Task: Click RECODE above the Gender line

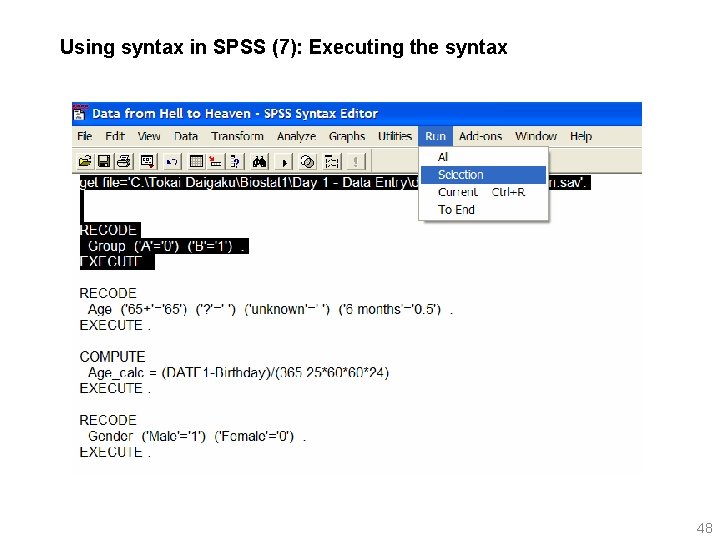Action: [x=108, y=420]
